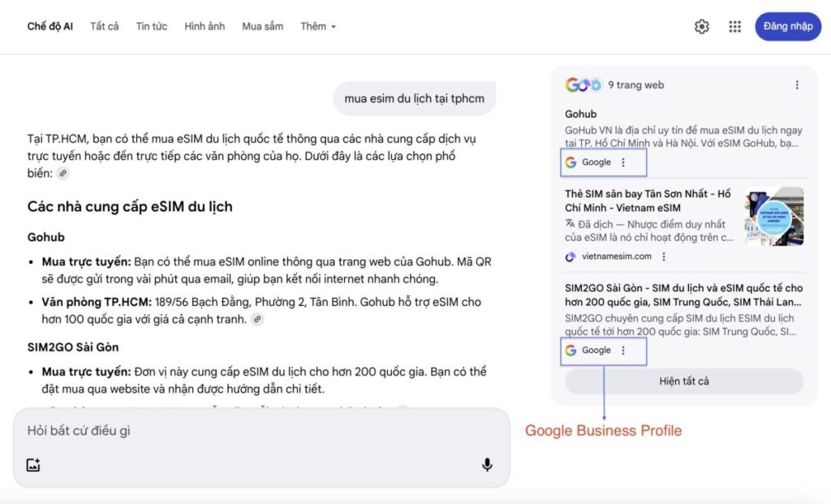The height and width of the screenshot is (504, 831).
Task: Open three-dot menu beside vietnamesim.com
Action: pyautogui.click(x=664, y=256)
